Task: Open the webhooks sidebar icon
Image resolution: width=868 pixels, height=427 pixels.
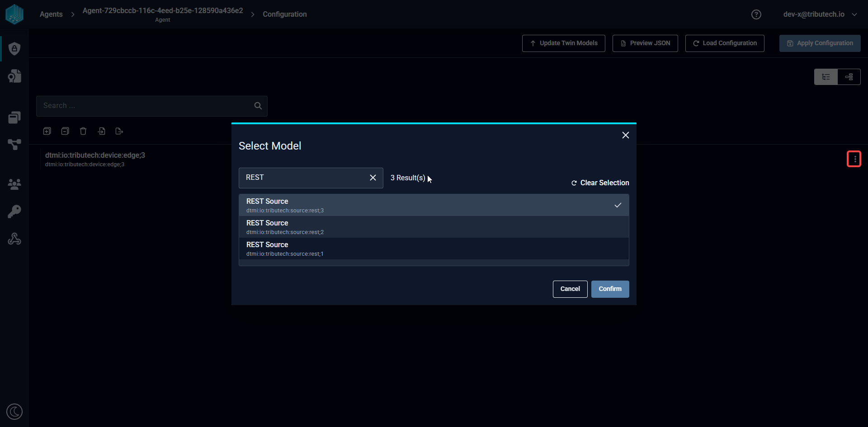Action: [x=14, y=239]
